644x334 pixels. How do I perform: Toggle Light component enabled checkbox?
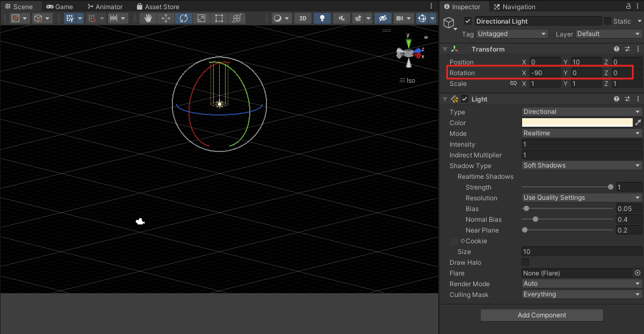pos(465,99)
